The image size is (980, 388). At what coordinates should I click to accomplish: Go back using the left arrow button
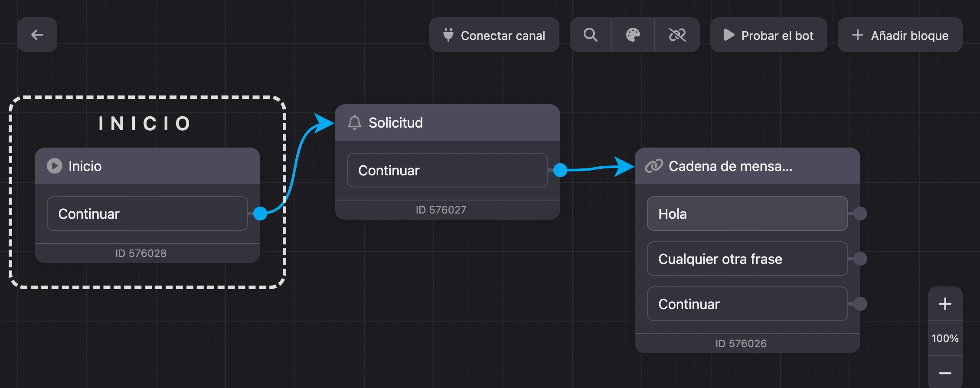(x=37, y=35)
